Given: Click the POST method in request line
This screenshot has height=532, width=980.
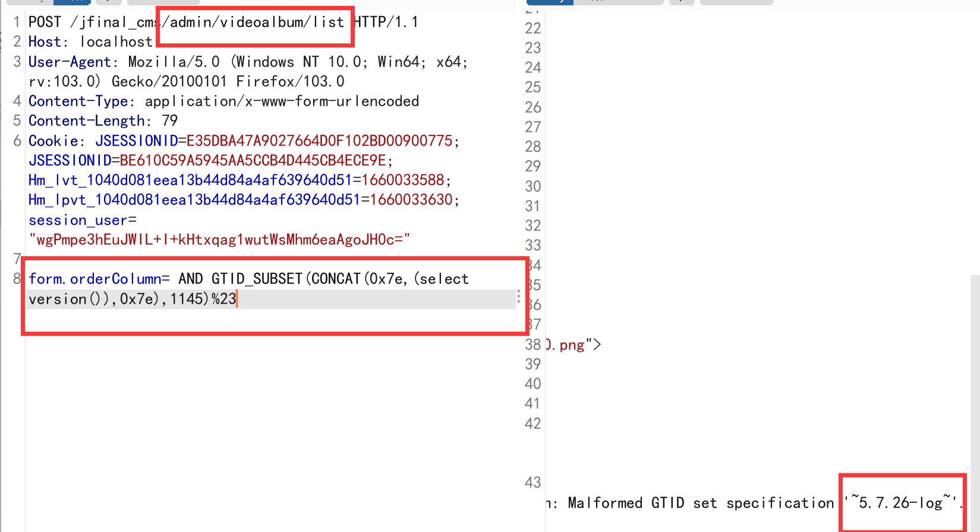Looking at the screenshot, I should tap(45, 23).
